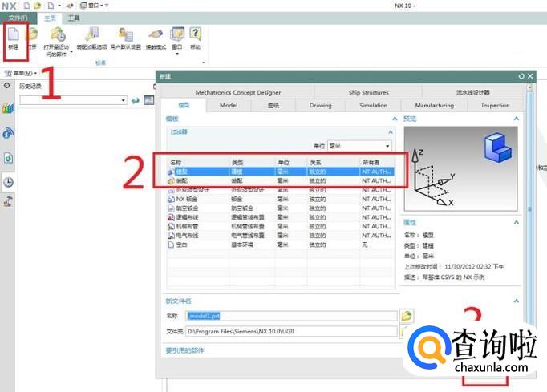Switch to the Manufacturing tab
The height and width of the screenshot is (392, 547).
pos(435,105)
